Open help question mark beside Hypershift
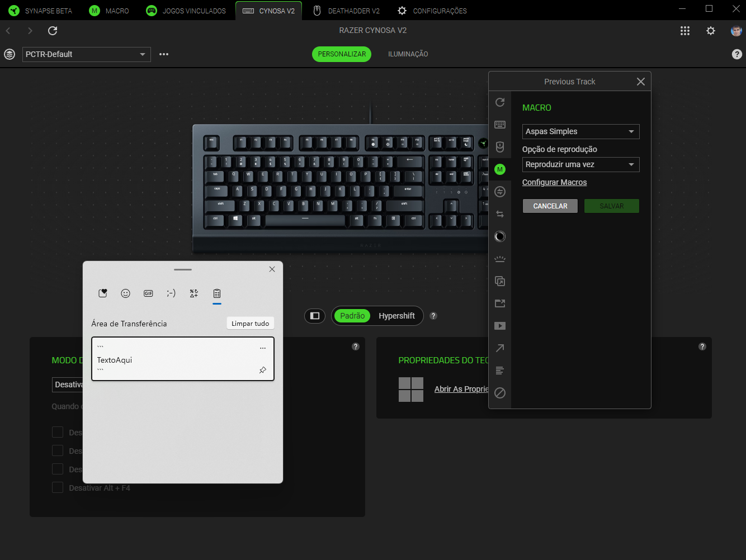Viewport: 746px width, 560px height. tap(433, 316)
